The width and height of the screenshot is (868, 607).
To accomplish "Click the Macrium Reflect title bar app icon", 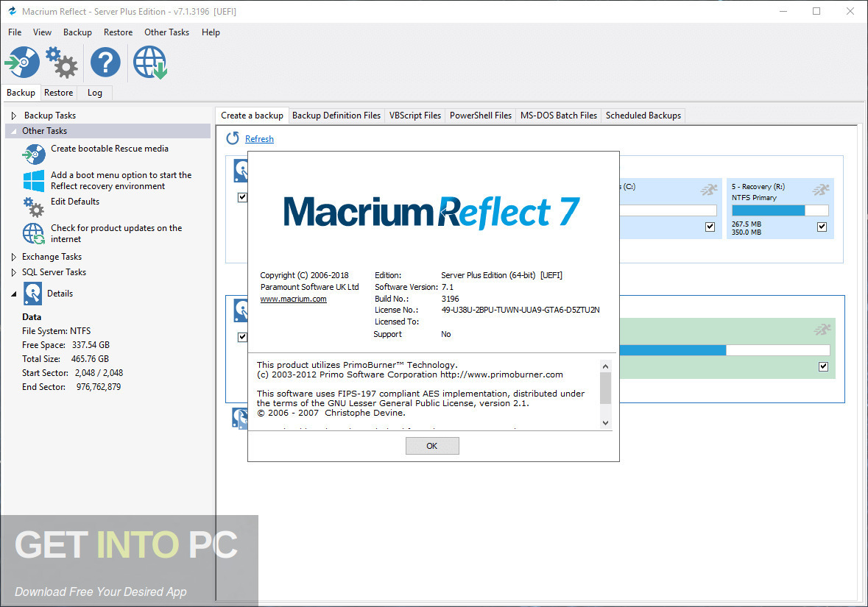I will click(13, 11).
